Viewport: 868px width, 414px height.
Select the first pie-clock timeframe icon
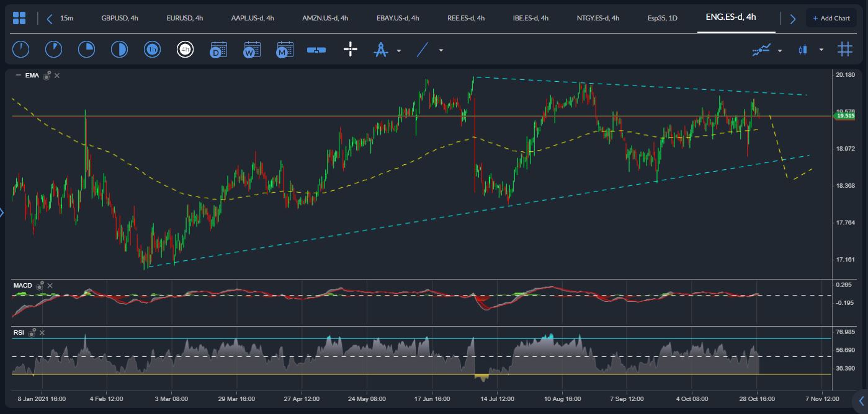[x=20, y=50]
